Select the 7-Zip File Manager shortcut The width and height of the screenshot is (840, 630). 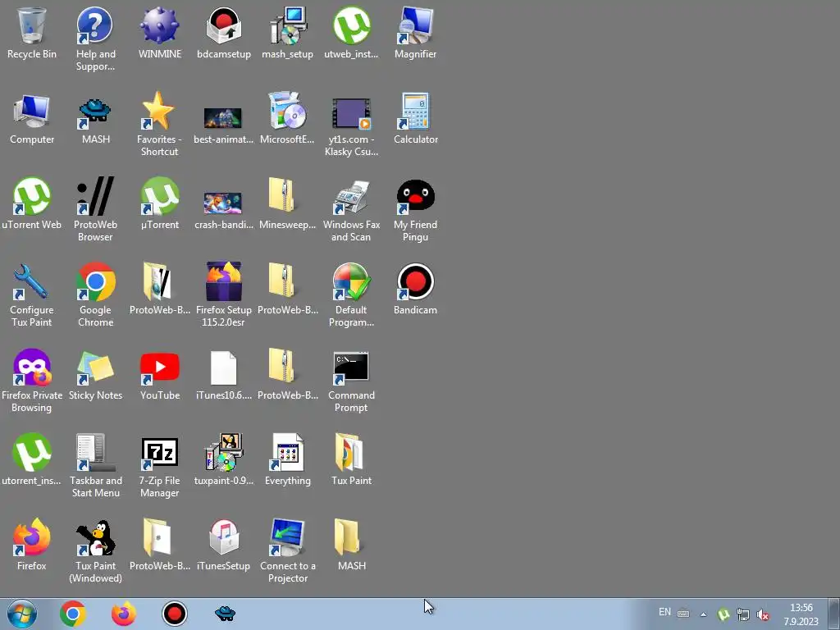(159, 453)
